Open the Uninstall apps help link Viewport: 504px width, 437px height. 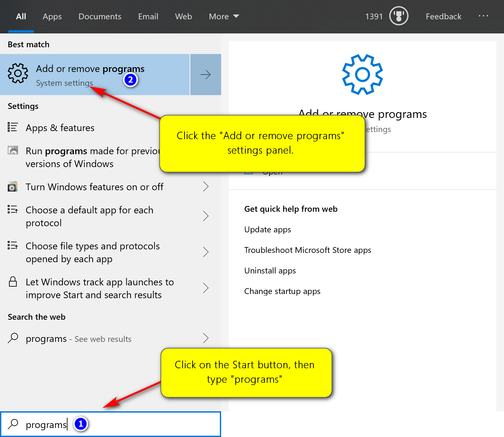tap(270, 271)
